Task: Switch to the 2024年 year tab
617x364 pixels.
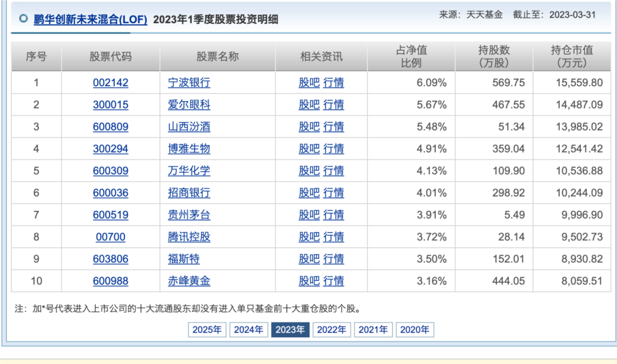Action: (249, 330)
